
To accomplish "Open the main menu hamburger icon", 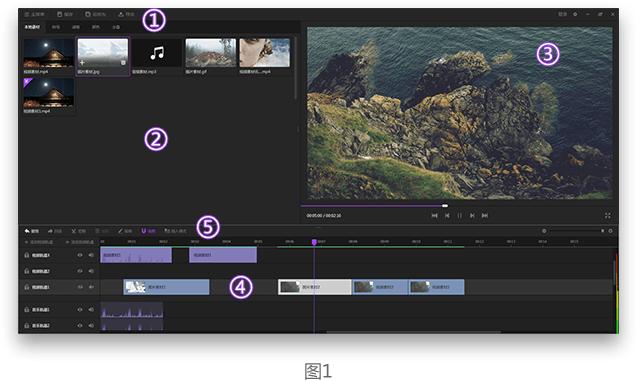I will click(27, 14).
